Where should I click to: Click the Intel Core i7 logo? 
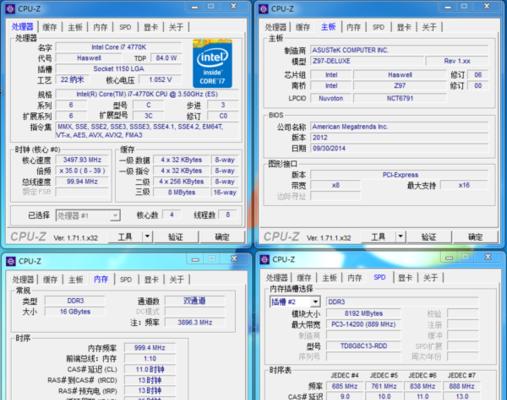click(x=212, y=63)
